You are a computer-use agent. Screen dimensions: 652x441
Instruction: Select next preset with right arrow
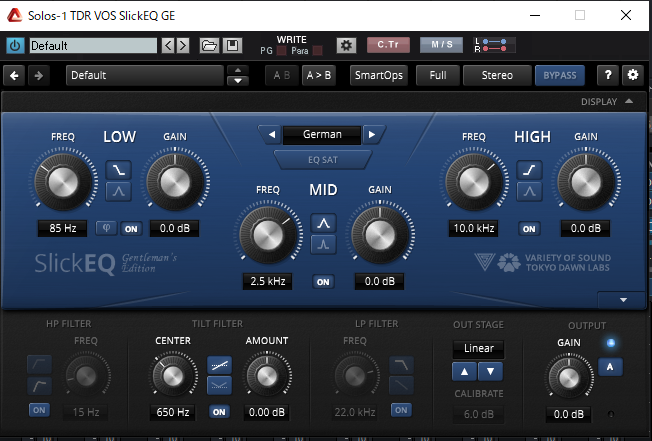point(183,45)
